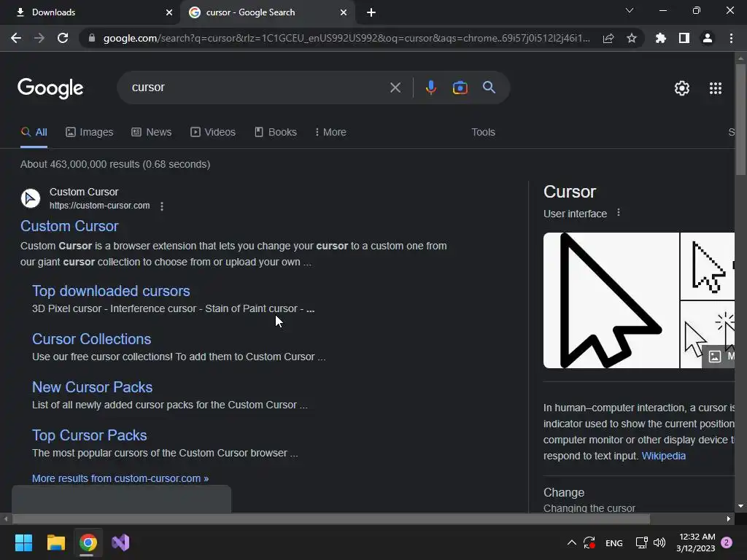The height and width of the screenshot is (560, 747).
Task: Open Windows Start menu
Action: pos(23,542)
